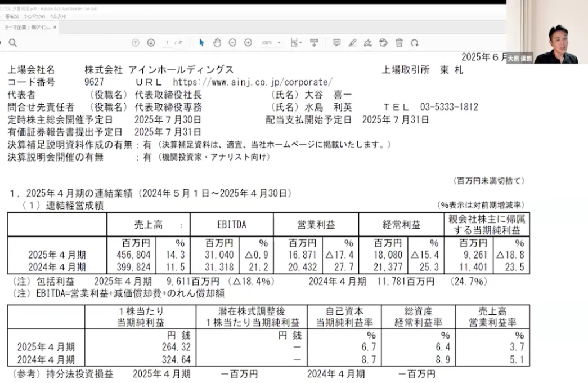588x383 pixels.
Task: Click the EBITDA definition note line
Action: [x=118, y=293]
